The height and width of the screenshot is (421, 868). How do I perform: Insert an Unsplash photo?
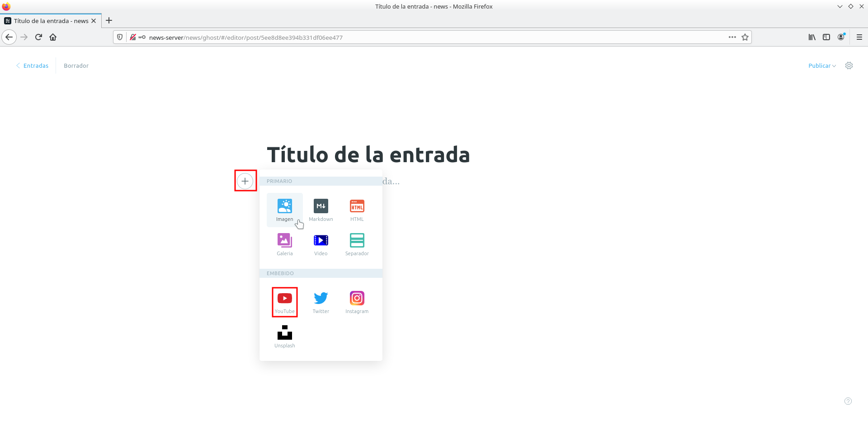(x=284, y=336)
